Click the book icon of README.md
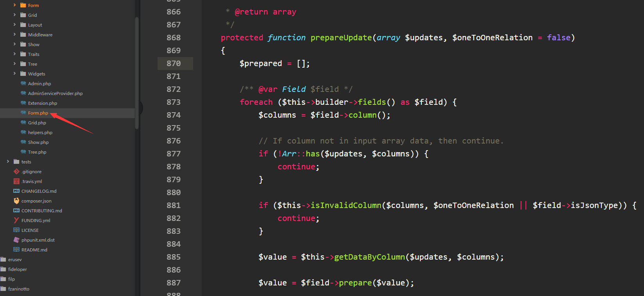Image resolution: width=644 pixels, height=296 pixels. (16, 249)
